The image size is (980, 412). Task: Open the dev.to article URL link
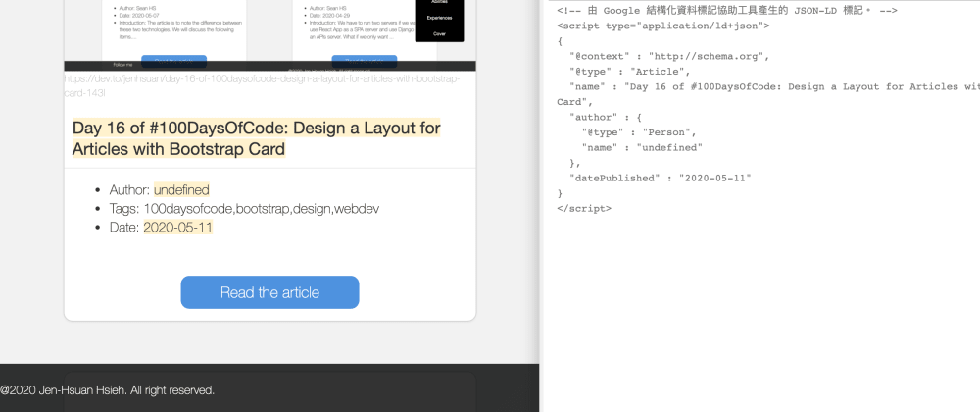pos(262,86)
